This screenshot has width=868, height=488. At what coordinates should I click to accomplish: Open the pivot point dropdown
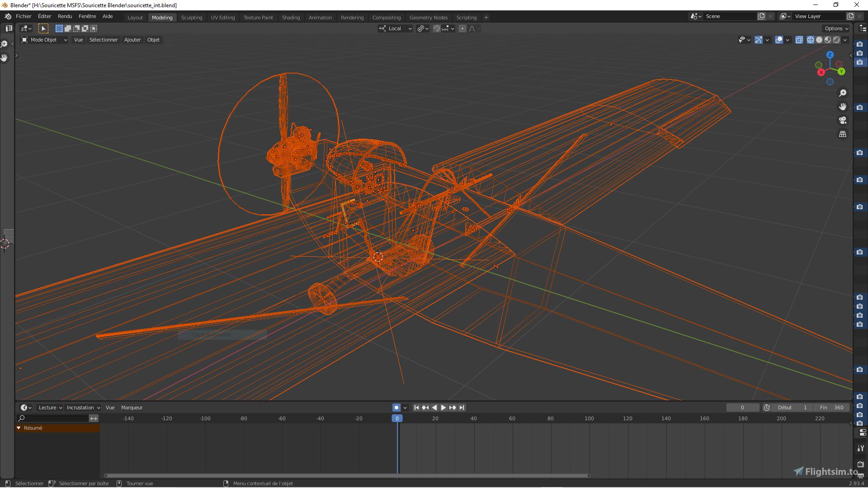[423, 28]
